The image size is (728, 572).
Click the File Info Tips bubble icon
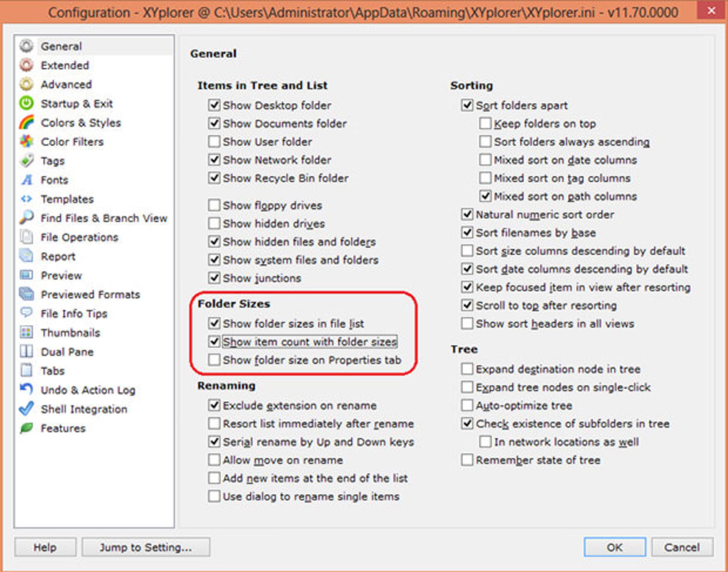click(x=27, y=313)
